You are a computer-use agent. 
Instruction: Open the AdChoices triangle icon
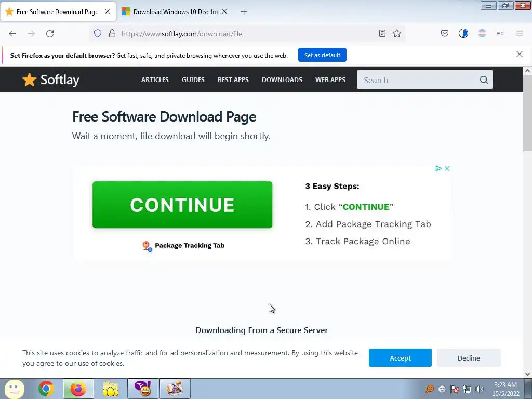pos(438,169)
